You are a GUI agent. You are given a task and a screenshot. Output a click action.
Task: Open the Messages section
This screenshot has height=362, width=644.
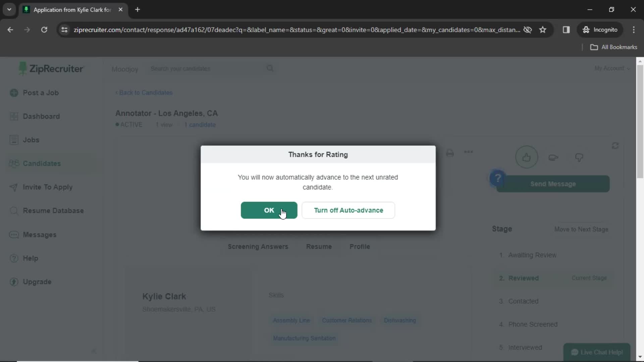(x=39, y=234)
